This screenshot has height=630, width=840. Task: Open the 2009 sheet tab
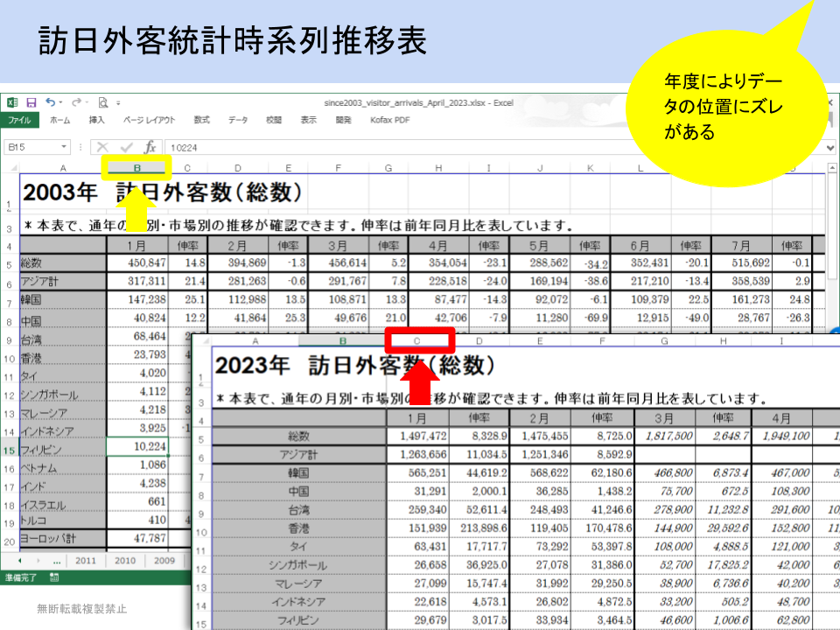[x=164, y=560]
